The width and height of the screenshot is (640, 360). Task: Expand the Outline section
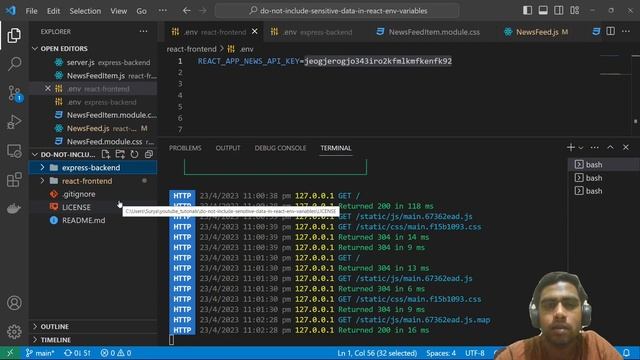(35, 327)
